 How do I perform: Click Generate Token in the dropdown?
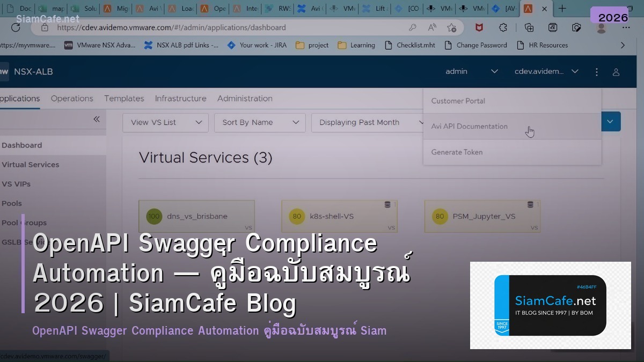pos(457,152)
